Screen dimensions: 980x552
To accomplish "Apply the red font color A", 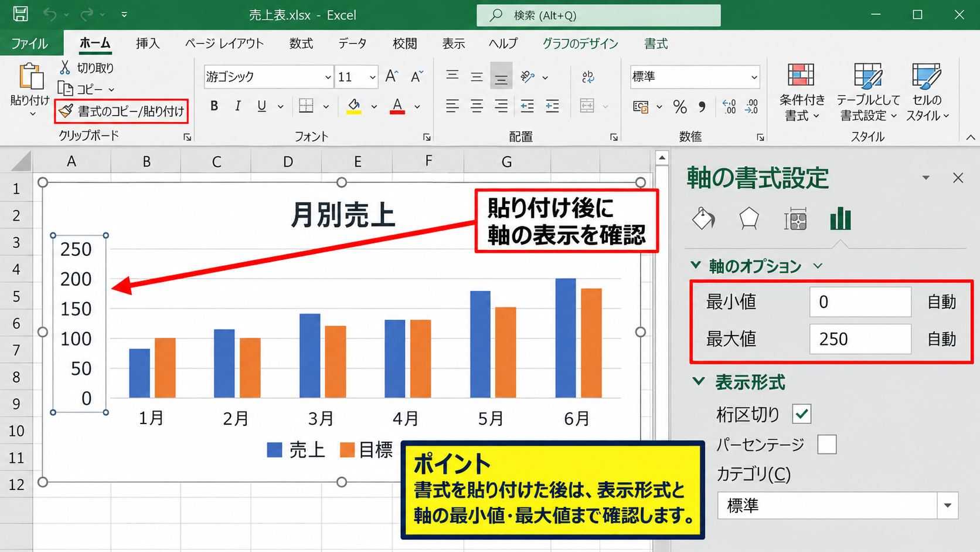I will 397,106.
